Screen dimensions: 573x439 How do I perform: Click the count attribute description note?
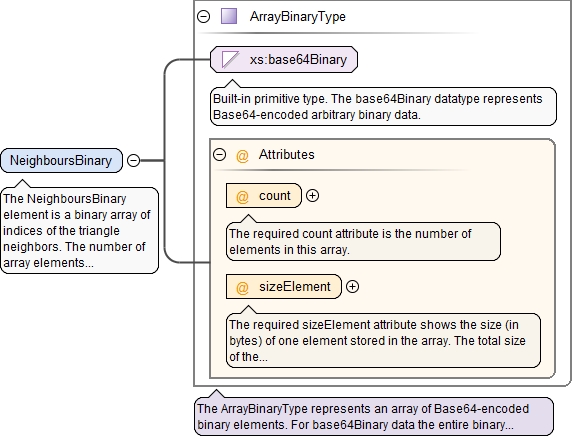363,242
